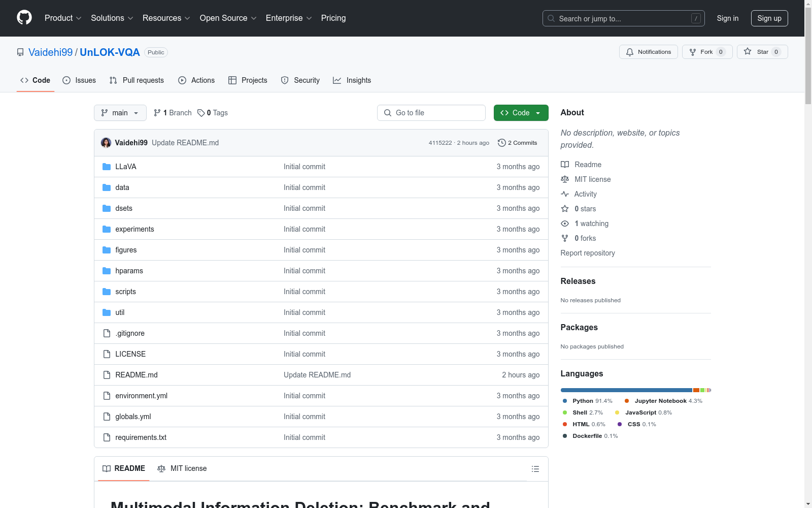The width and height of the screenshot is (812, 508).
Task: Switch to the Actions tab
Action: [196, 80]
